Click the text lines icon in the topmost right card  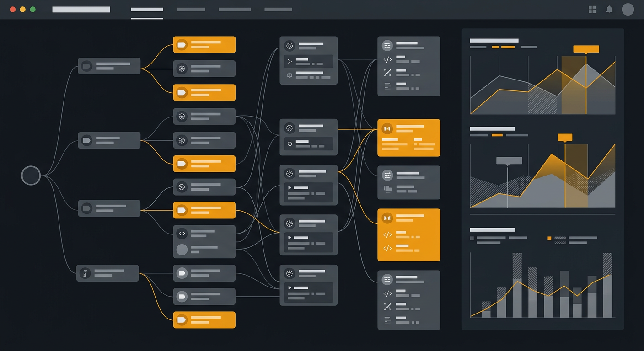click(387, 85)
